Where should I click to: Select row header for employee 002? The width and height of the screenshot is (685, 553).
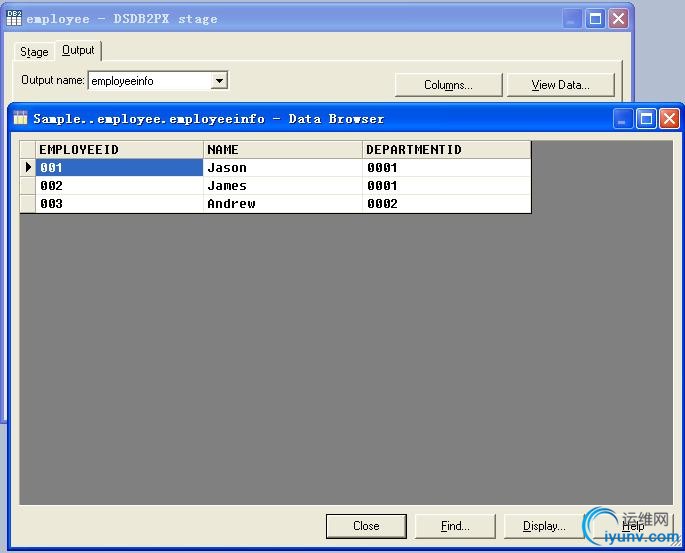point(28,186)
